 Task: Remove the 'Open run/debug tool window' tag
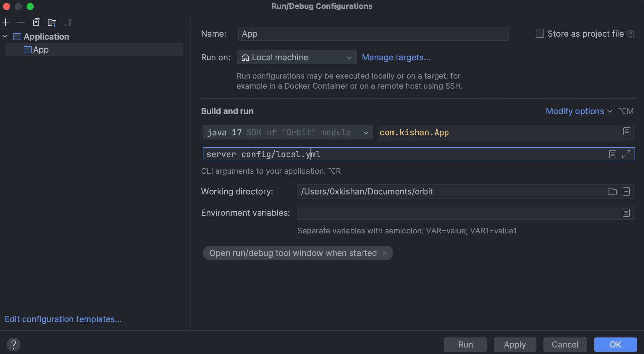(385, 254)
